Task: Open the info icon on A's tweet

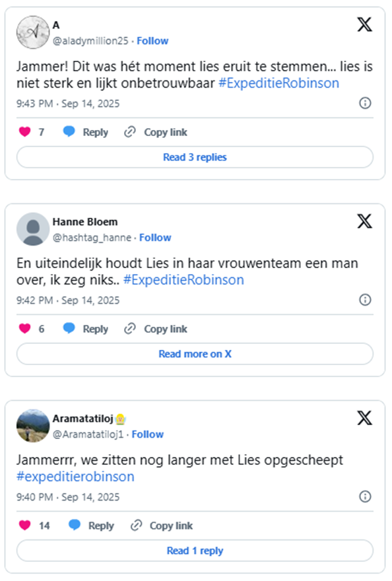Action: 365,104
